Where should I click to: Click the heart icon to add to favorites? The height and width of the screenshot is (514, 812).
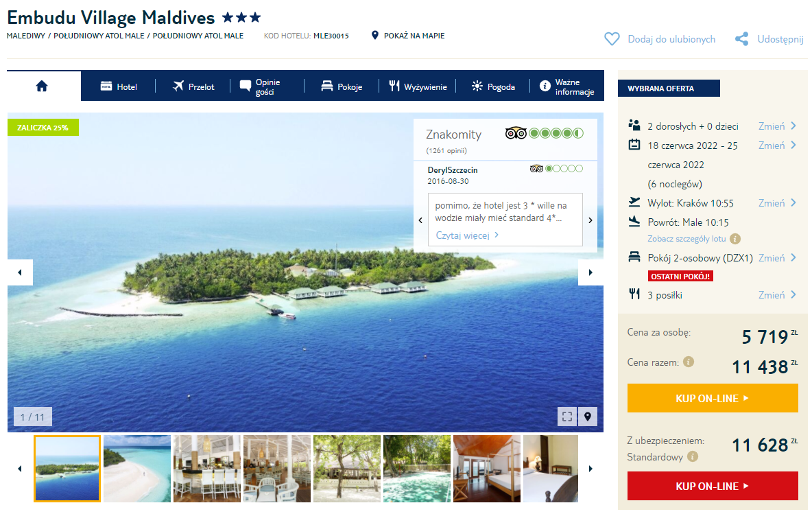(612, 39)
